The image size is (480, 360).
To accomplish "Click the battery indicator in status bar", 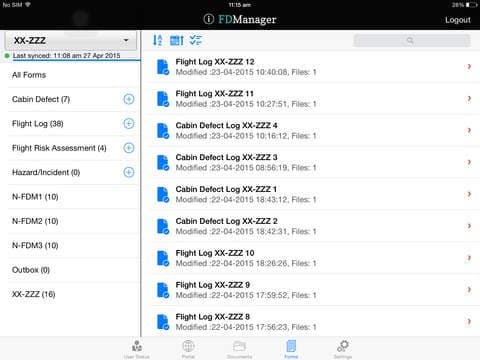I will tap(472, 5).
